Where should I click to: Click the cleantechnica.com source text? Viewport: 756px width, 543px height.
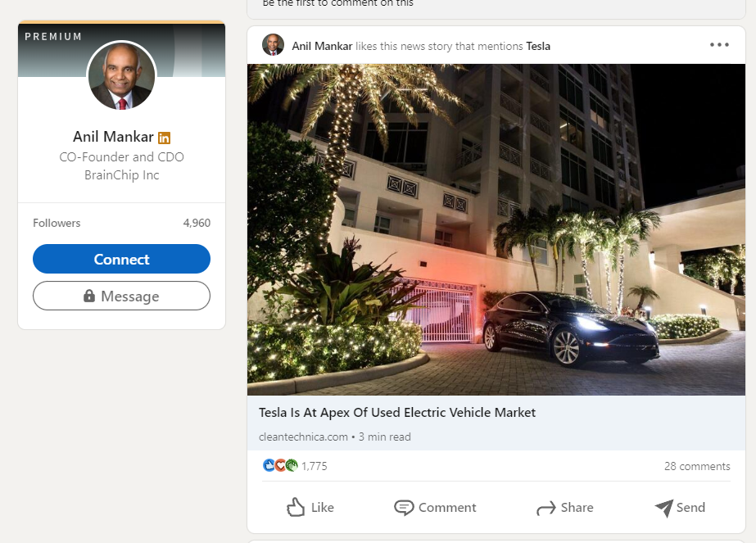pyautogui.click(x=303, y=437)
